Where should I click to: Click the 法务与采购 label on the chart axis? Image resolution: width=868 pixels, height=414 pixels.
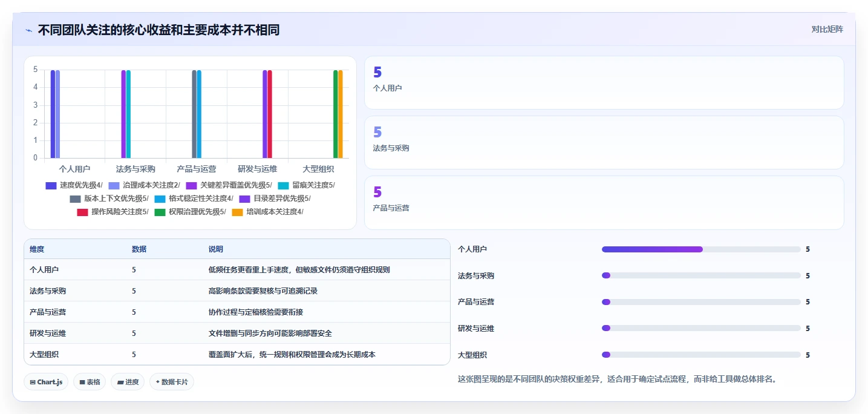coord(135,169)
